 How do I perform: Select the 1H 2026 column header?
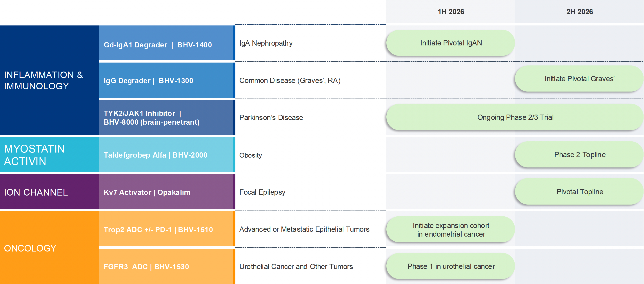pos(451,12)
